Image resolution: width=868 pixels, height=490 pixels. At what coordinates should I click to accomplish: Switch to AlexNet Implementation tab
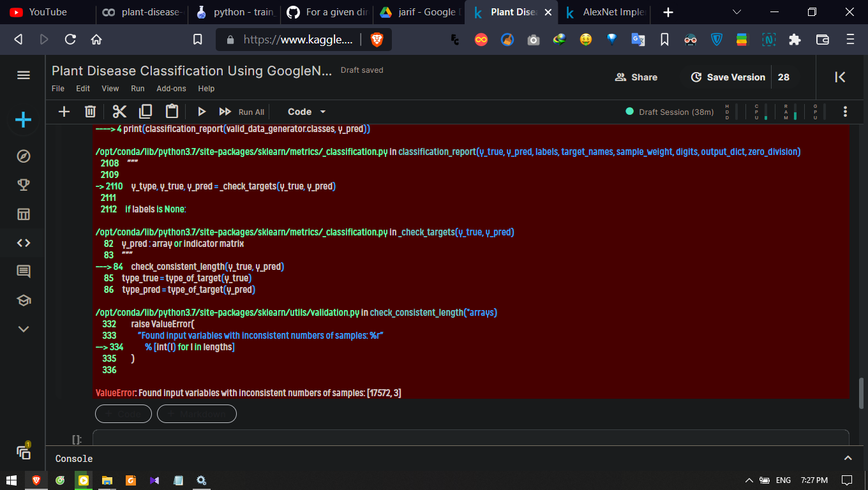[605, 12]
